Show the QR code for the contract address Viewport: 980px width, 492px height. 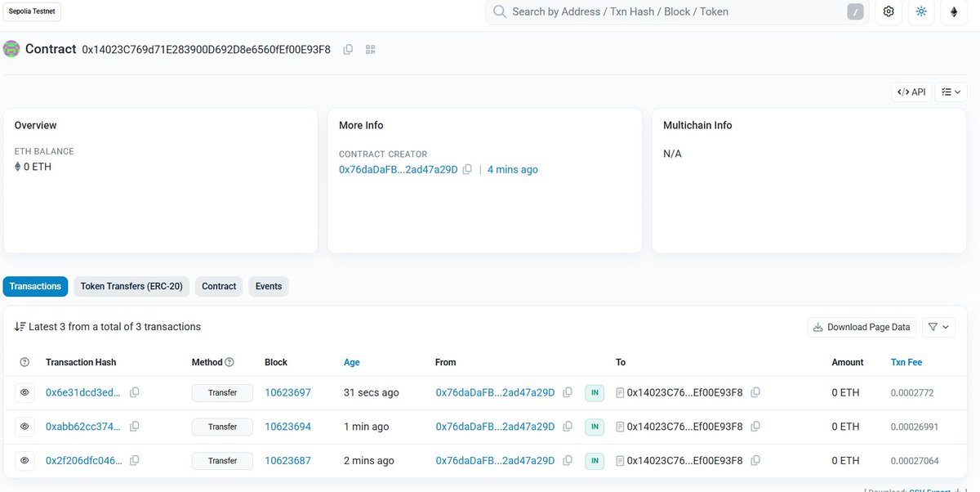click(x=371, y=50)
